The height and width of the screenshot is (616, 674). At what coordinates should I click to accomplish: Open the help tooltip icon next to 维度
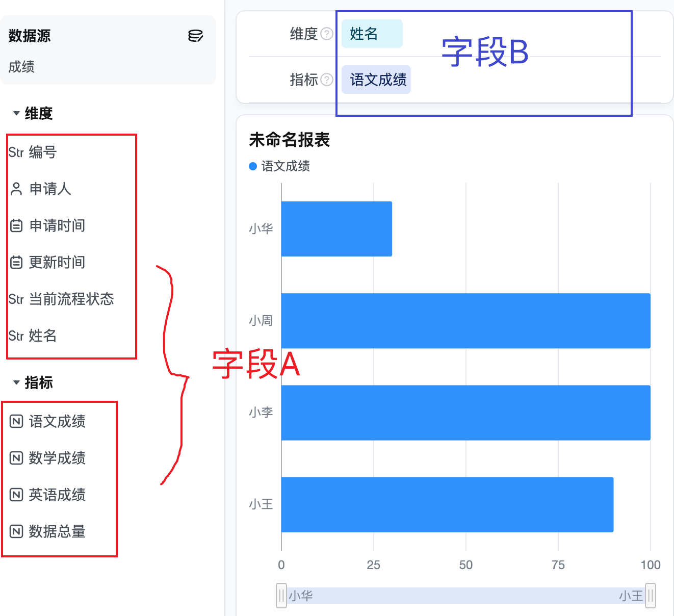(327, 34)
